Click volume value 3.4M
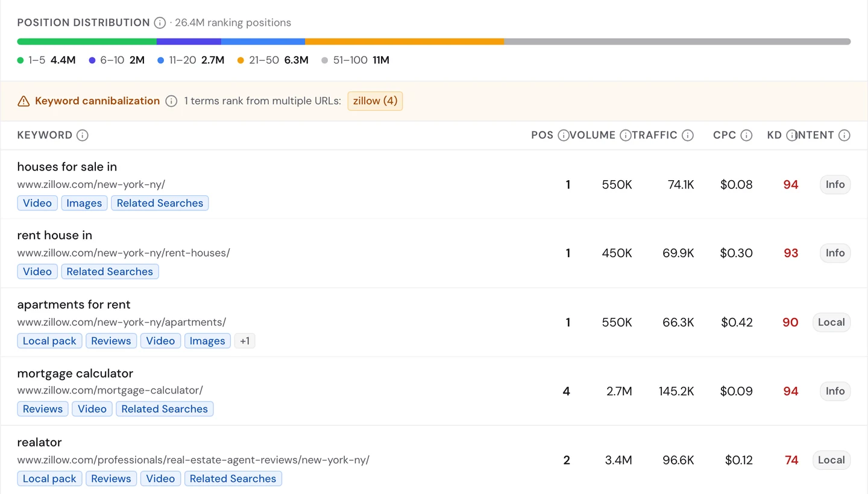Image resolution: width=868 pixels, height=494 pixels. [618, 460]
